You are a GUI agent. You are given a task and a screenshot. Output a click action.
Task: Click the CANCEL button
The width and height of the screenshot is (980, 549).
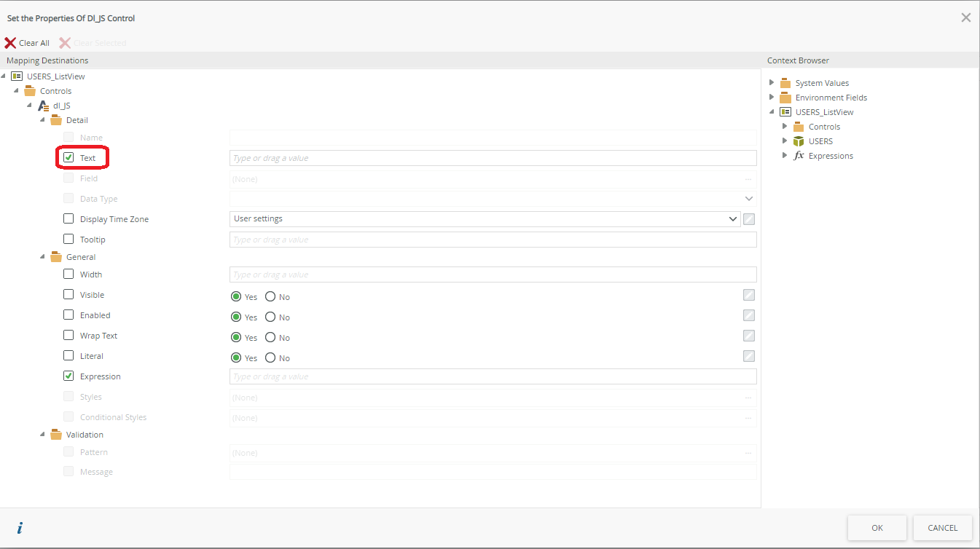[942, 528]
